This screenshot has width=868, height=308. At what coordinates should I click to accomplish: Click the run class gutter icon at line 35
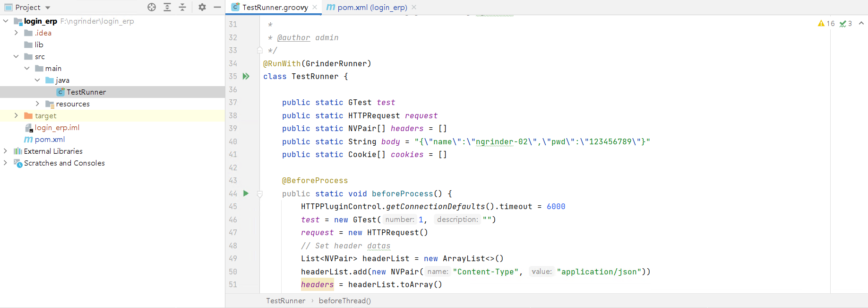pos(246,76)
